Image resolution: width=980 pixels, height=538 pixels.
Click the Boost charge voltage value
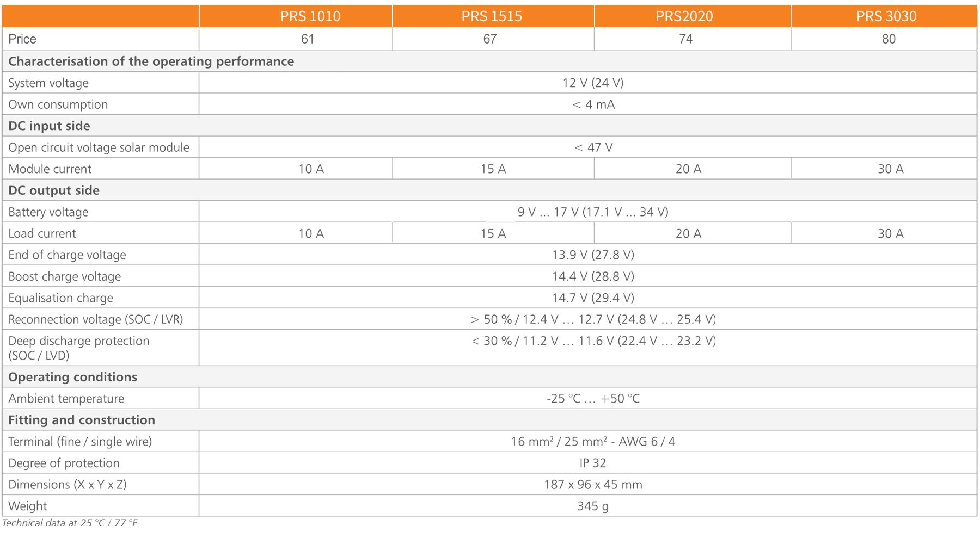[x=593, y=276]
